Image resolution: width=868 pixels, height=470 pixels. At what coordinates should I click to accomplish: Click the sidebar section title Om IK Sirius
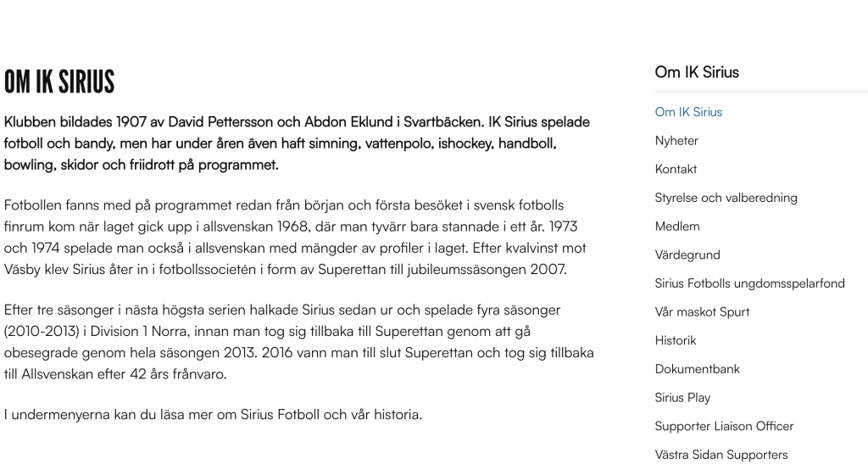[x=697, y=72]
